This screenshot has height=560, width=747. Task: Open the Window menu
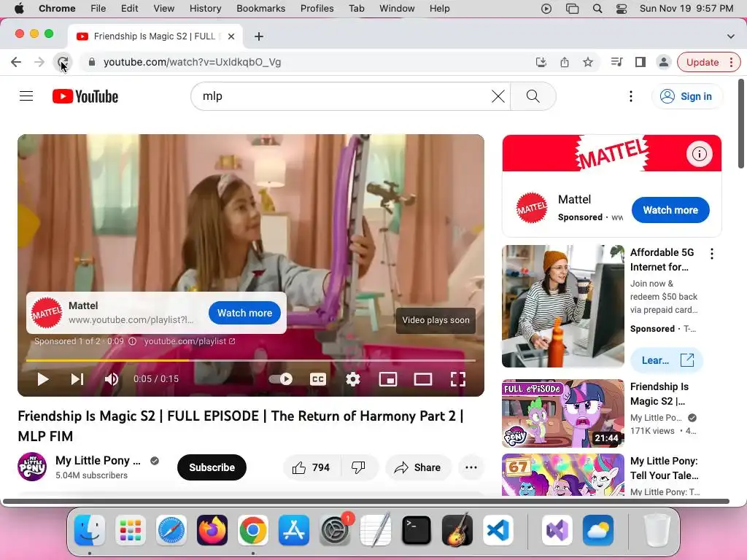(397, 9)
